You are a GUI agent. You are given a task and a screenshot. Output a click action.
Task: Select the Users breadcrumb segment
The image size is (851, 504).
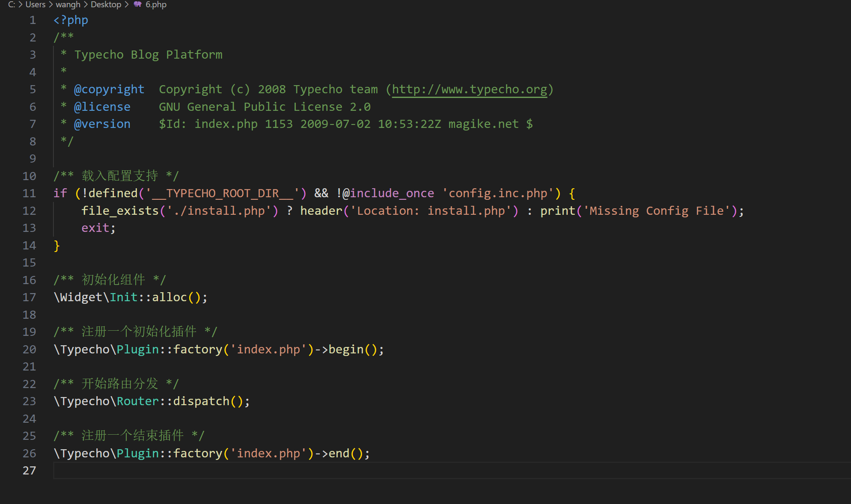35,4
